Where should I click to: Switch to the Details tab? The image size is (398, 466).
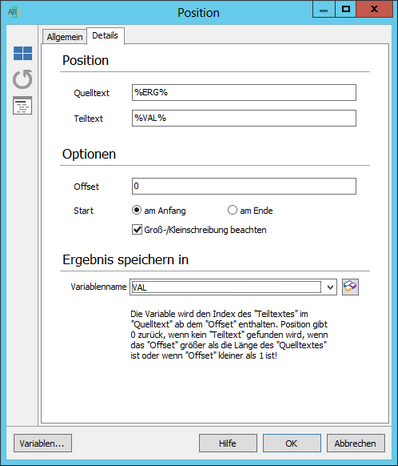click(x=105, y=35)
